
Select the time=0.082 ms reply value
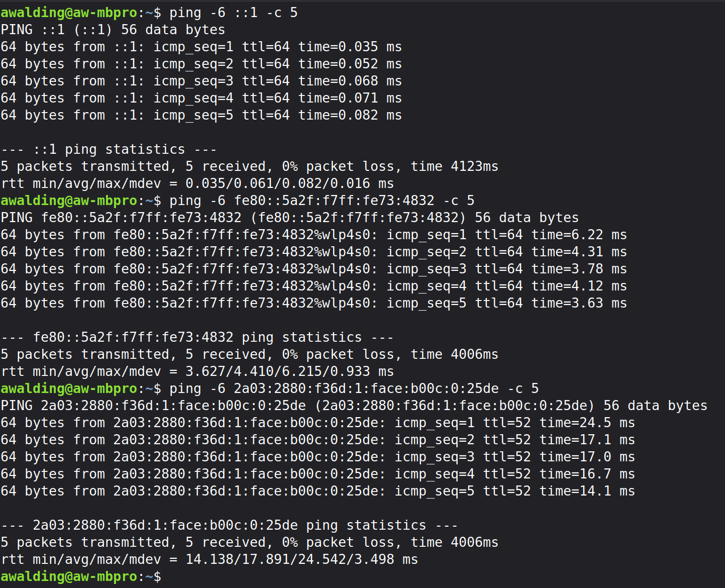[350, 115]
